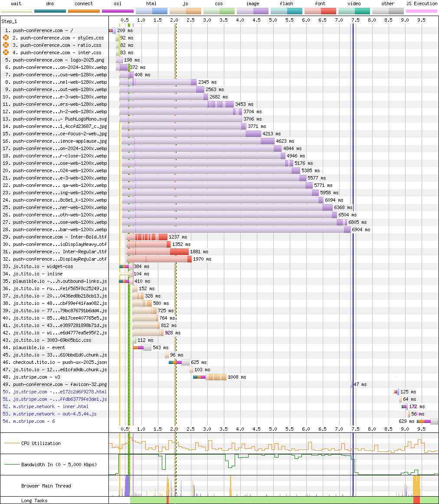Image resolution: width=439 pixels, height=504 pixels.
Task: Click the 6904 ms timing label
Action: (x=361, y=229)
